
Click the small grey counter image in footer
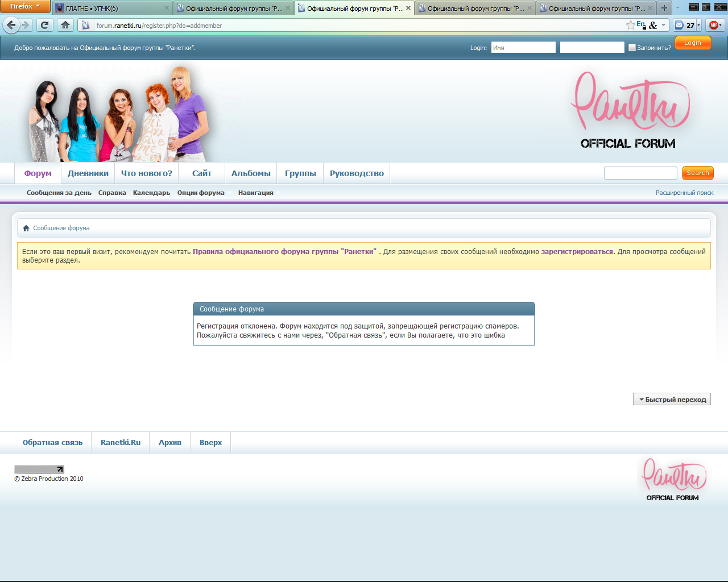[39, 469]
